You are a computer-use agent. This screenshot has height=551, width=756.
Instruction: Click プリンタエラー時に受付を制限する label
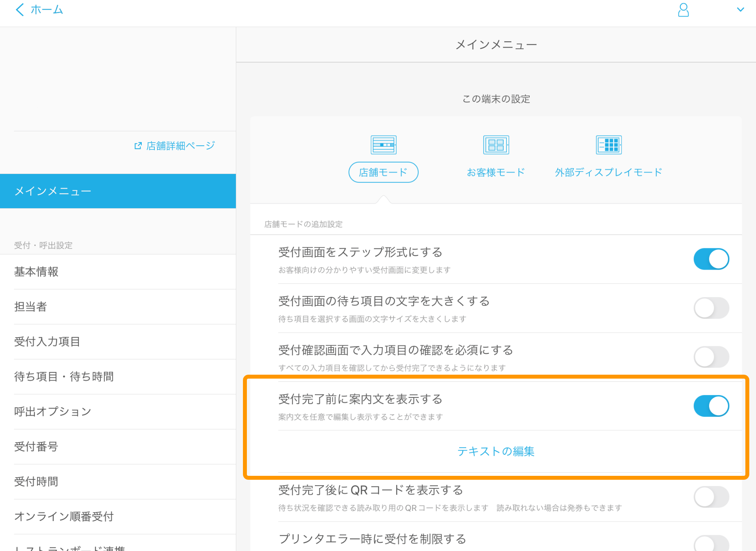372,539
